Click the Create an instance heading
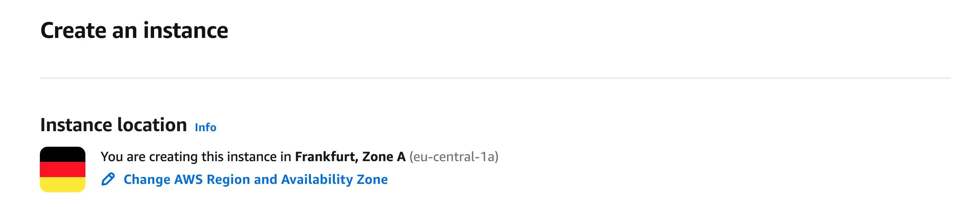Screen dimensions: 980x207 click(134, 30)
